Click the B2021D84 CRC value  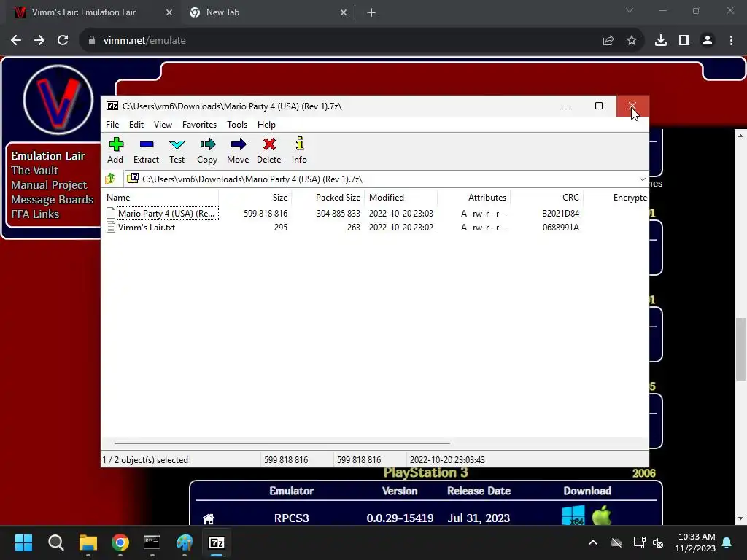click(560, 214)
